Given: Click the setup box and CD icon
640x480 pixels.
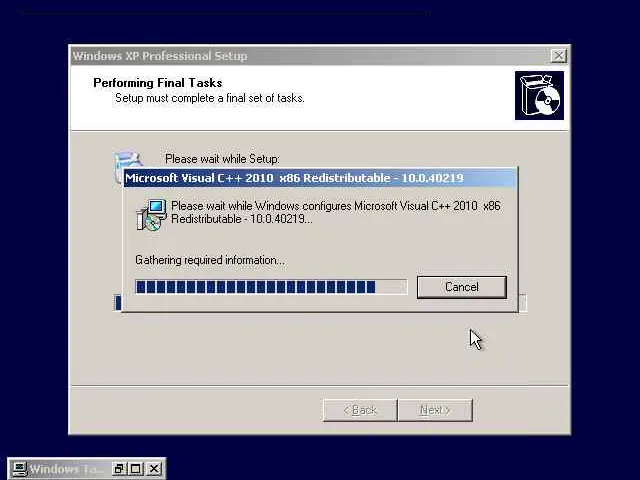Looking at the screenshot, I should (x=539, y=96).
